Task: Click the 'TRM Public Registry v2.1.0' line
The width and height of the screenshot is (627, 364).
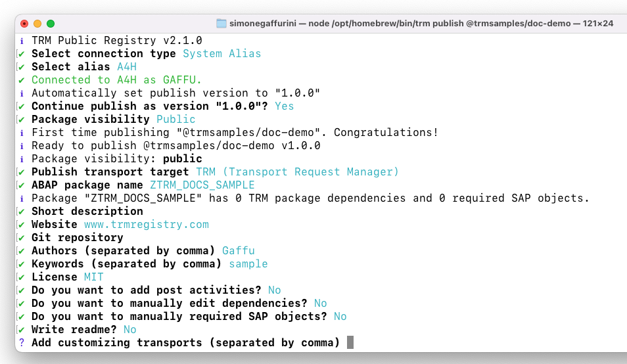Action: [x=117, y=40]
